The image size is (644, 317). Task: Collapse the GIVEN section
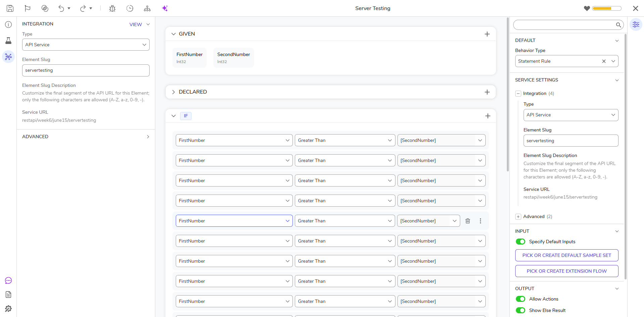173,34
